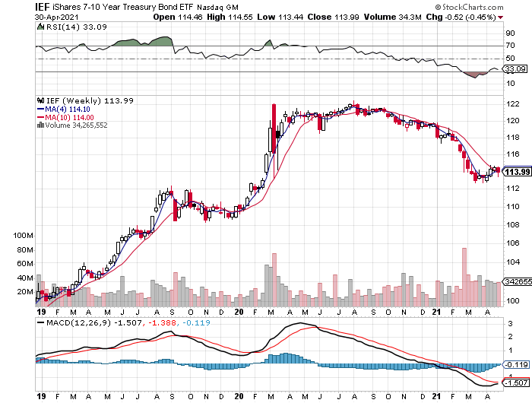Image resolution: width=532 pixels, height=403 pixels.
Task: Click the red MA(10) legend line marker
Action: coord(40,117)
